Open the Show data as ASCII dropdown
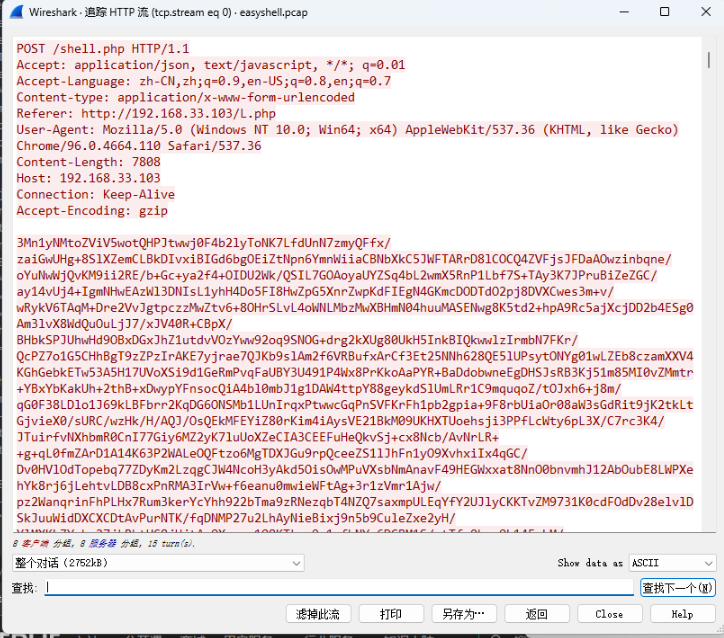This screenshot has height=638, width=724. (672, 563)
